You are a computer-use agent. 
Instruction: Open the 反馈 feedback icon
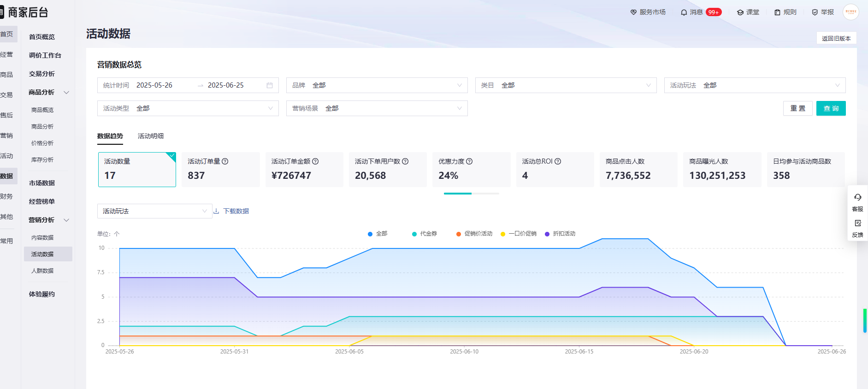(x=857, y=224)
